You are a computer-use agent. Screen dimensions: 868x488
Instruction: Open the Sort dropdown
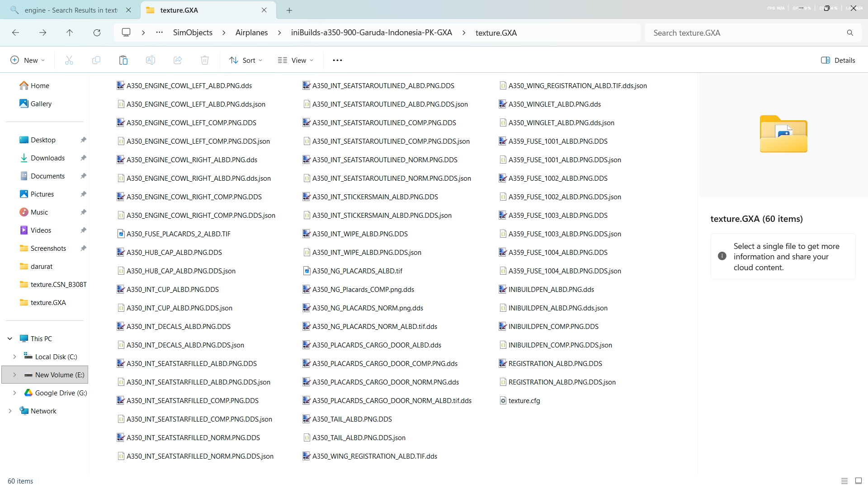click(245, 60)
